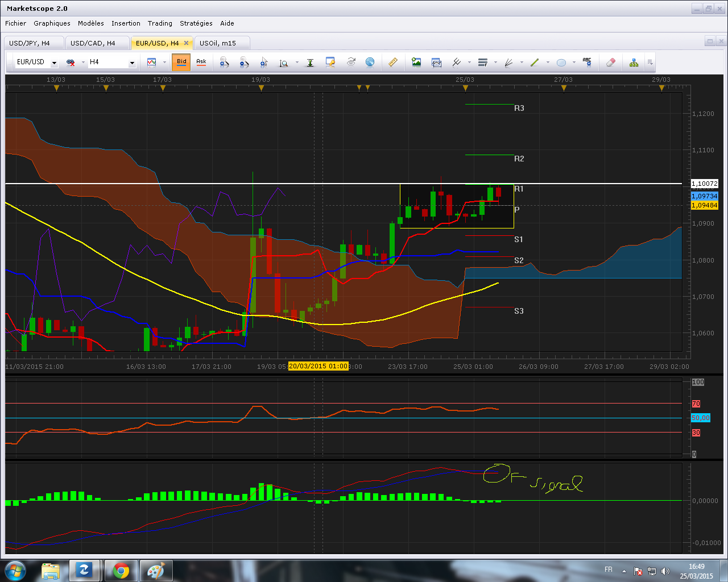Open the EUR/USD symbol dropdown
The height and width of the screenshot is (582, 728).
pyautogui.click(x=55, y=63)
